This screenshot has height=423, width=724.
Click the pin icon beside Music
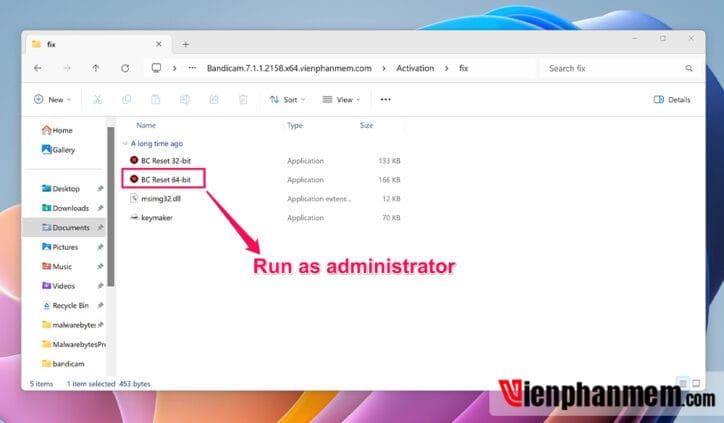tap(100, 266)
